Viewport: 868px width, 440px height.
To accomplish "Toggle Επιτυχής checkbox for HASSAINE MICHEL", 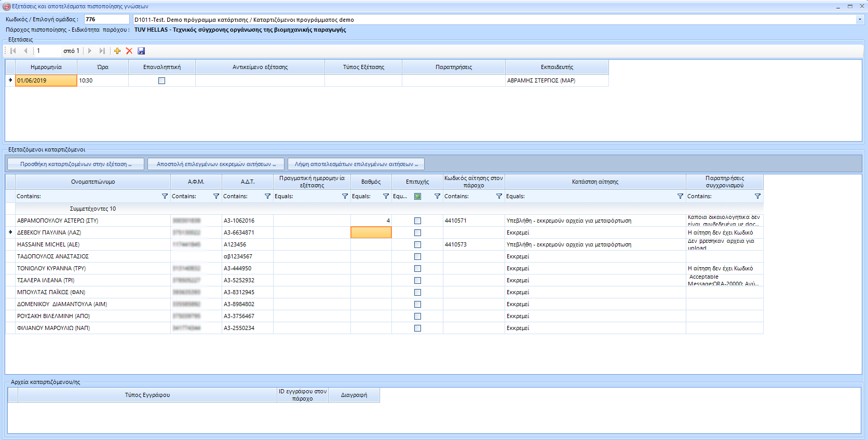I will (x=417, y=245).
